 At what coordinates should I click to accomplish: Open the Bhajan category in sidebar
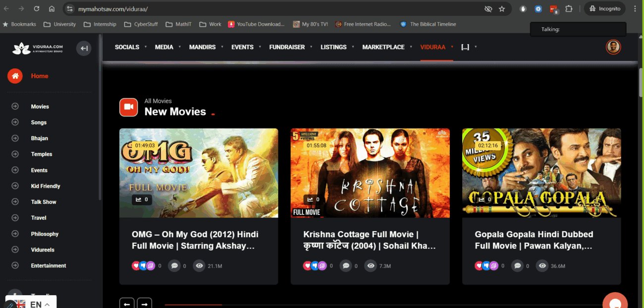40,138
